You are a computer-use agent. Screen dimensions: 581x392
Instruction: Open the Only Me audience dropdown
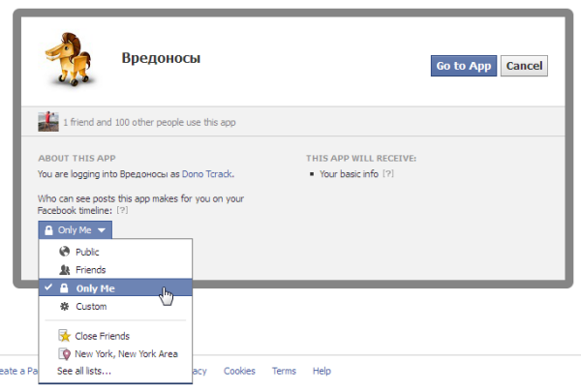click(75, 230)
